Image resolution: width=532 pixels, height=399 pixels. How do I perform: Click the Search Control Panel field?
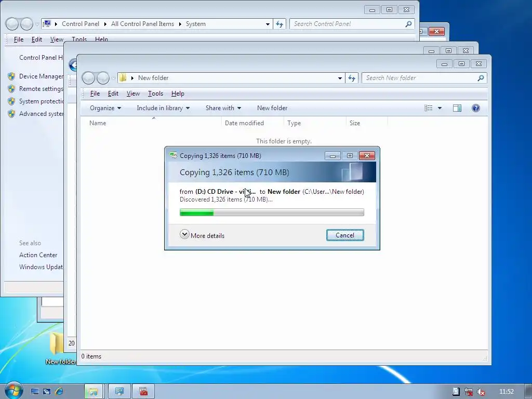[x=352, y=24]
